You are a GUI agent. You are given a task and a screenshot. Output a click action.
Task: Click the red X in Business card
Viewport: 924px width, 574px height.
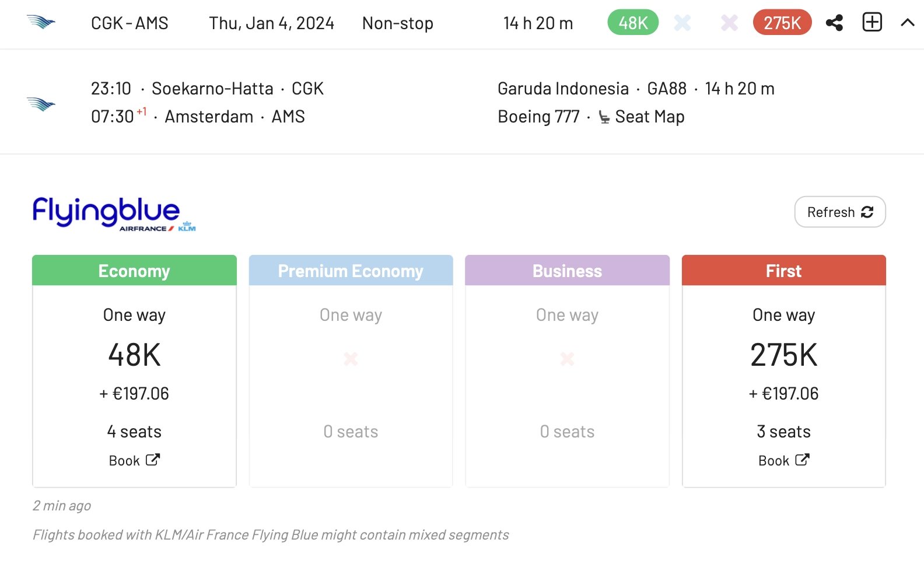(x=567, y=358)
